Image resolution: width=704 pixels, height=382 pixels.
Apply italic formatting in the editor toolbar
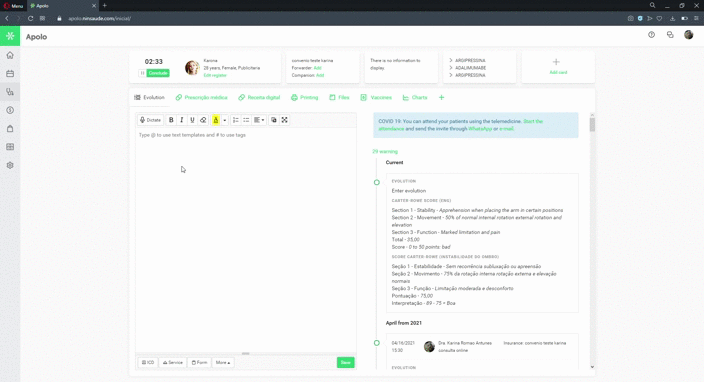(x=182, y=120)
